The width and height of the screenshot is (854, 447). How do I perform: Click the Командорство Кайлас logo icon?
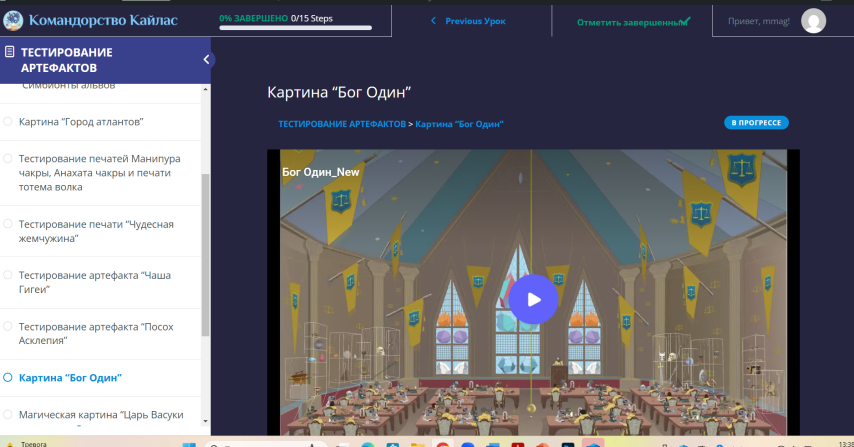click(x=13, y=19)
